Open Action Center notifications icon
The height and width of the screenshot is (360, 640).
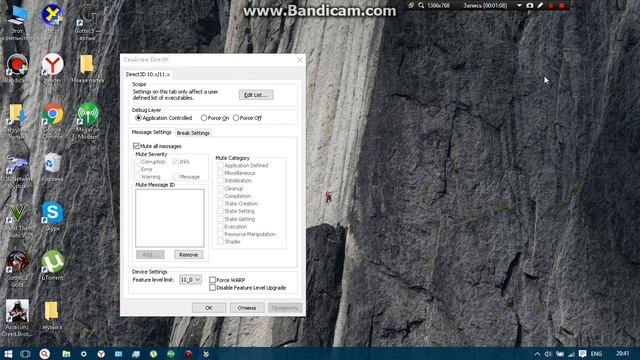(x=582, y=353)
